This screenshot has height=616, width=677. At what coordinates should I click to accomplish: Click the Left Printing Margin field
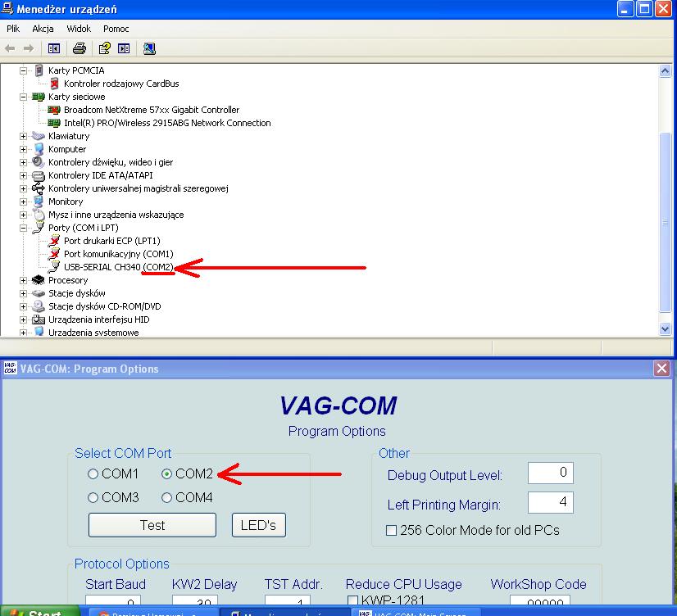pyautogui.click(x=551, y=502)
